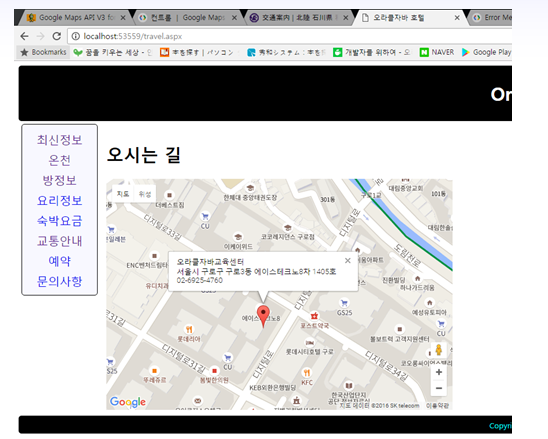Click the 예성유토피아 map icon
548x439 pixels.
point(430,303)
